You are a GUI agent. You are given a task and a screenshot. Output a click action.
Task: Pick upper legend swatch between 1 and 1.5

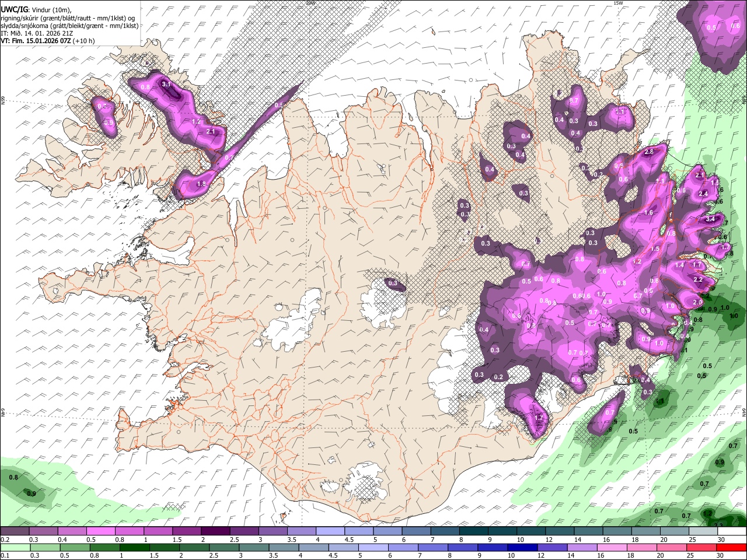tap(158, 531)
